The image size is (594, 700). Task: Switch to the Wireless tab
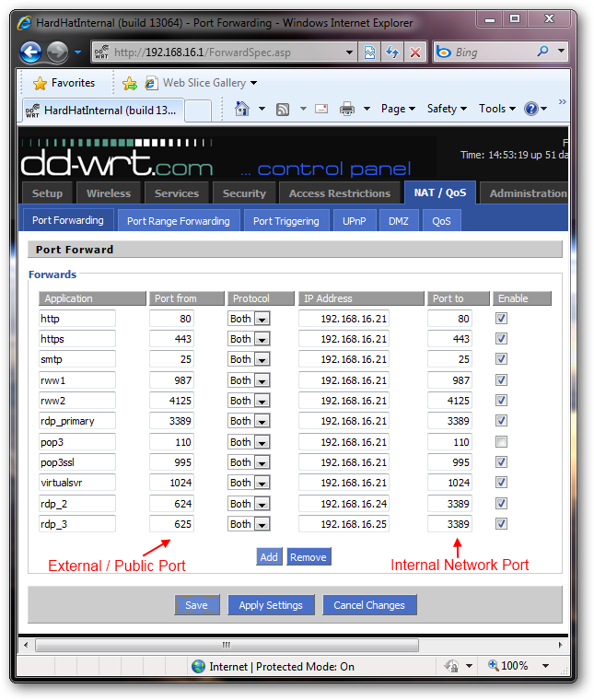109,193
